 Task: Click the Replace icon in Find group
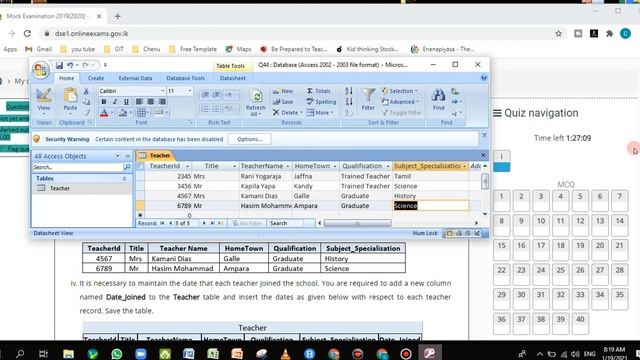tap(455, 91)
